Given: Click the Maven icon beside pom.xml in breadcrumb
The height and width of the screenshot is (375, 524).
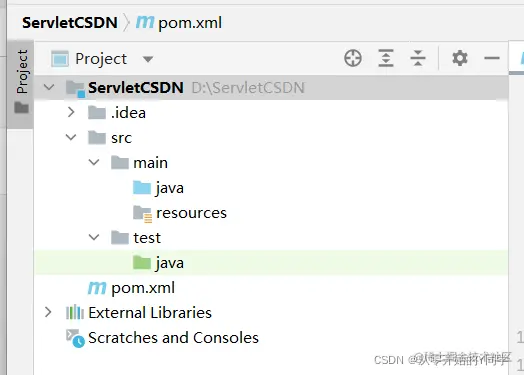Looking at the screenshot, I should click(x=145, y=22).
